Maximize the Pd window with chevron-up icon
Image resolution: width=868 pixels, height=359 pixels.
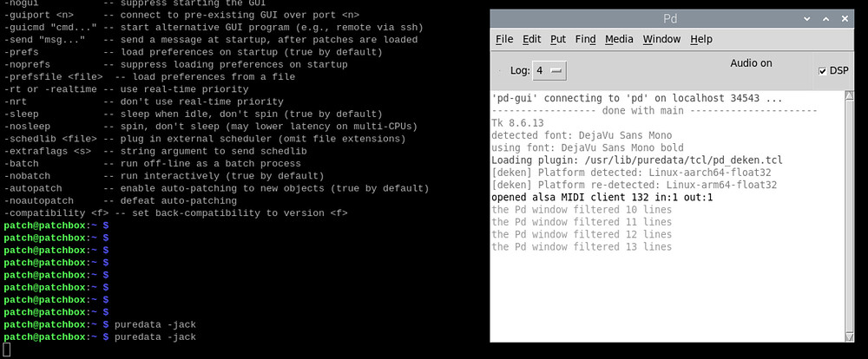pos(826,19)
